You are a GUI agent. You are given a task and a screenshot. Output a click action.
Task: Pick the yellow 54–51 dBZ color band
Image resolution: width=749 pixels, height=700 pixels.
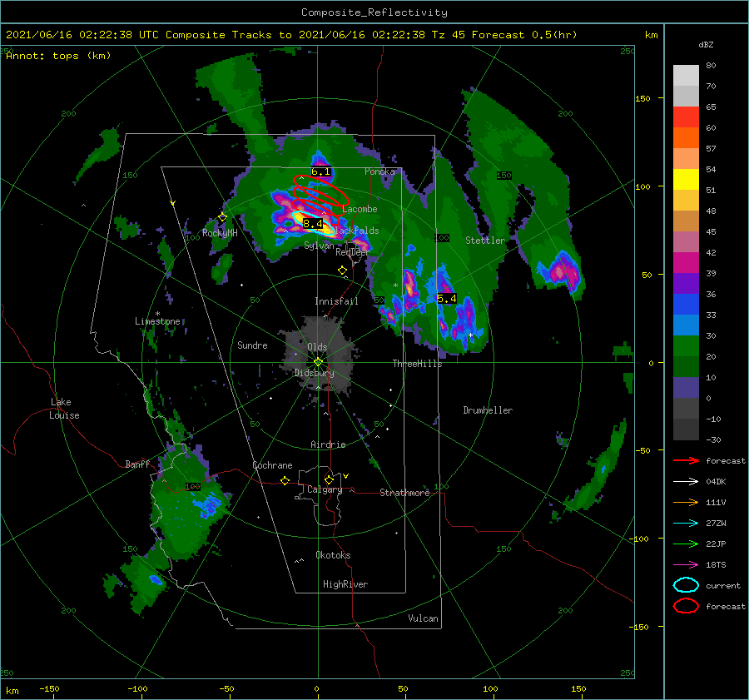point(686,180)
